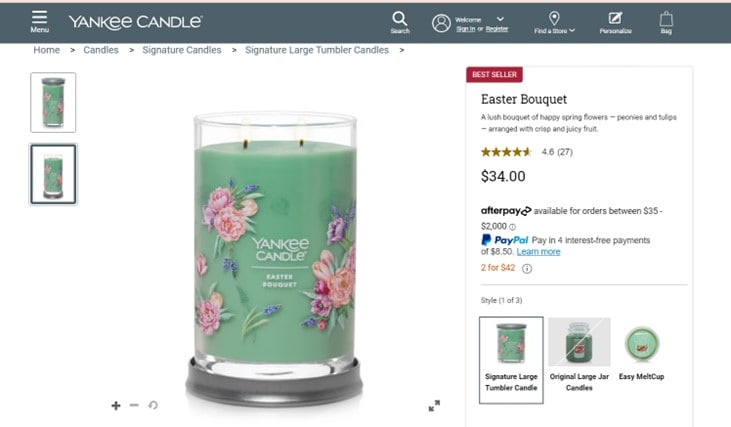Viewport: 731px width, 427px height.
Task: Go to Signature Candles breadcrumb
Action: pos(182,50)
